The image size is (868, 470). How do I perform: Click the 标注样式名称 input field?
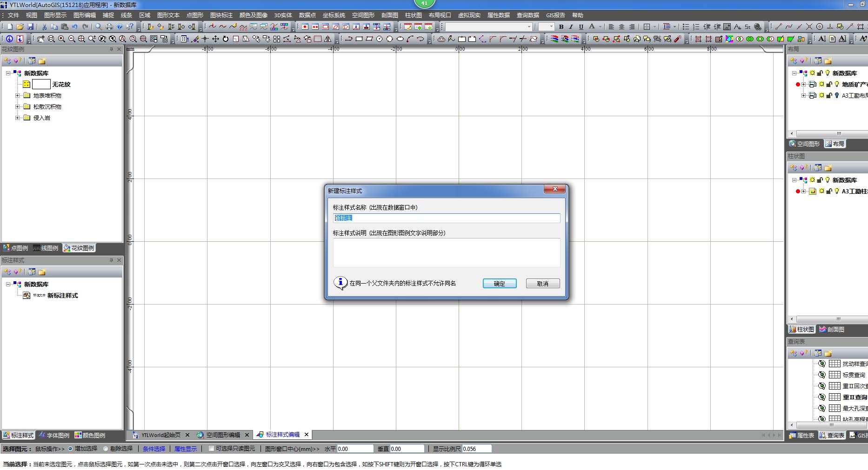pyautogui.click(x=447, y=218)
